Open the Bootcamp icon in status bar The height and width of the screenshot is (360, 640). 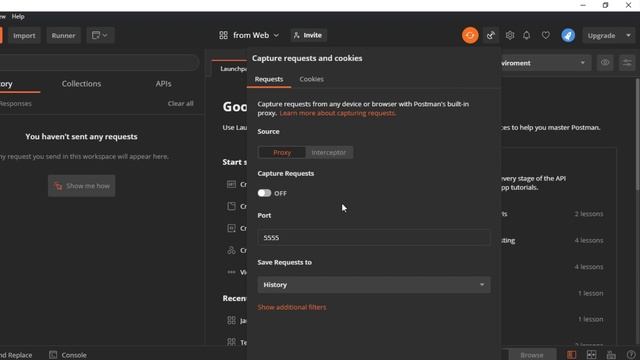coord(611,355)
